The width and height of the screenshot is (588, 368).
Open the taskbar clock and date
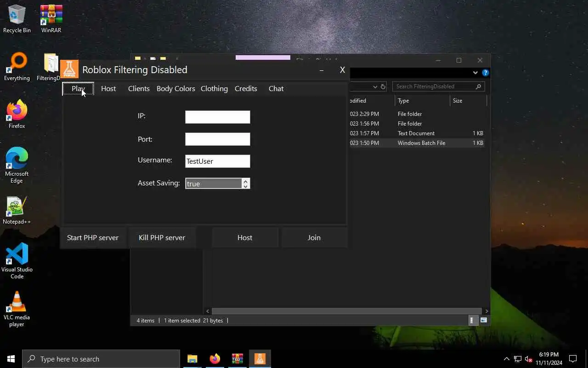click(548, 359)
